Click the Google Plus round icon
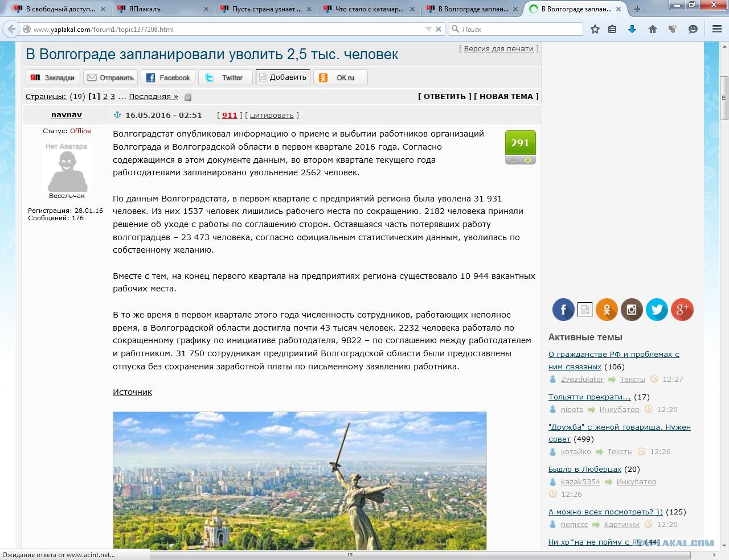The width and height of the screenshot is (729, 560). [x=682, y=310]
